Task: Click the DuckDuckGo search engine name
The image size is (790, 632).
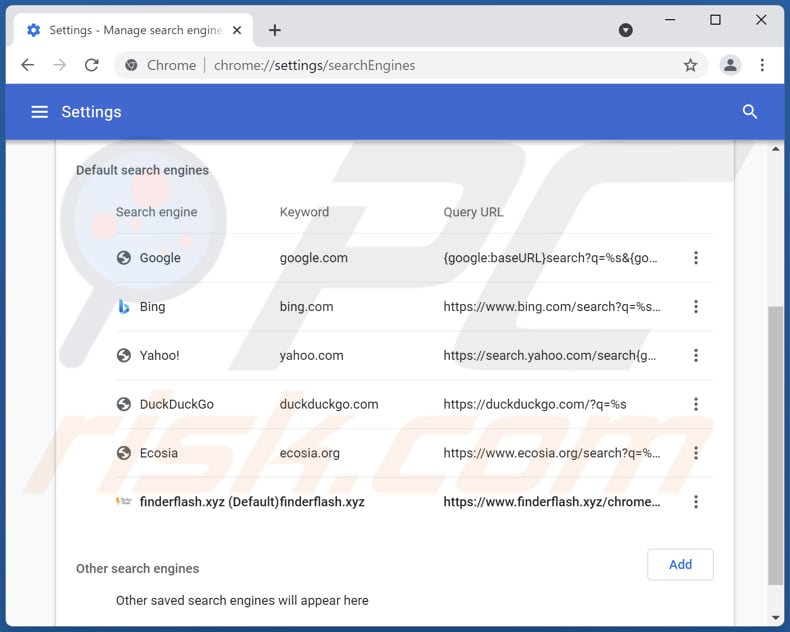Action: coord(176,404)
